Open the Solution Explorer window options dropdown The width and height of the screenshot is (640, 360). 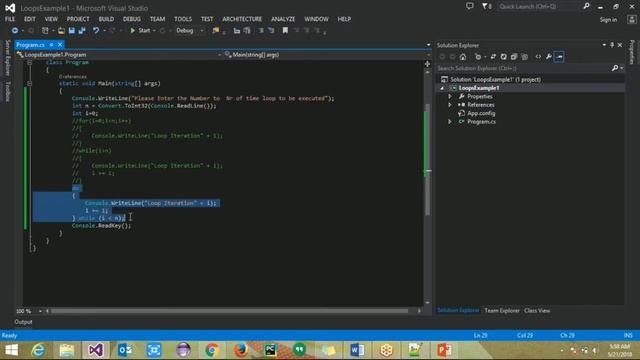click(604, 45)
